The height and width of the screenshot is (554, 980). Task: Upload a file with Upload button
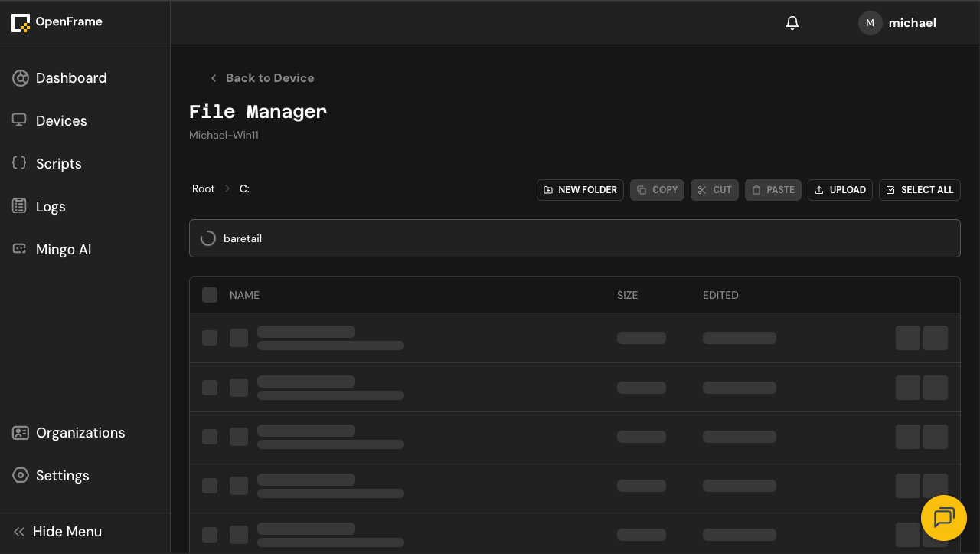(x=840, y=190)
